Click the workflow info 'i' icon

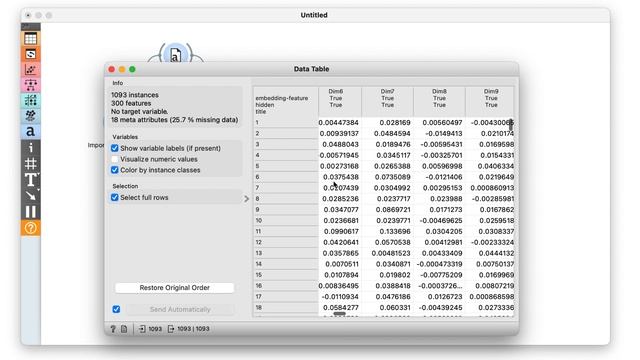coord(31,147)
